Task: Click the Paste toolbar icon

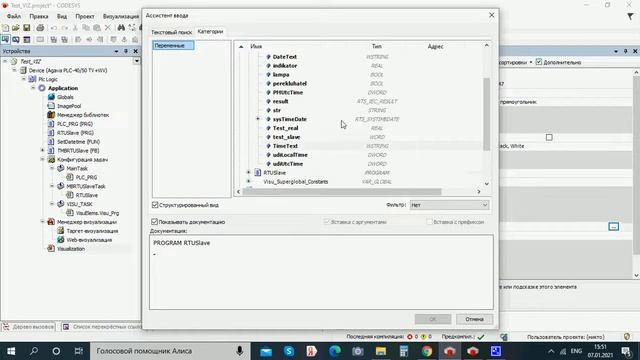Action: click(97, 28)
